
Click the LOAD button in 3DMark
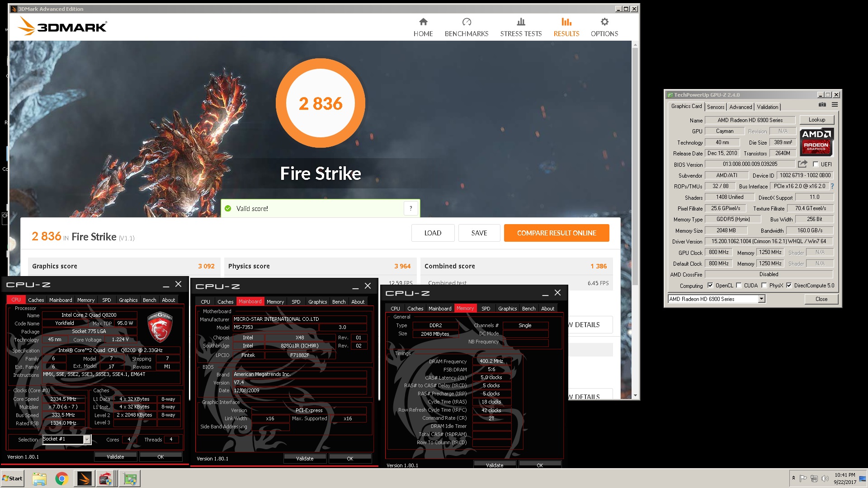[x=433, y=233]
